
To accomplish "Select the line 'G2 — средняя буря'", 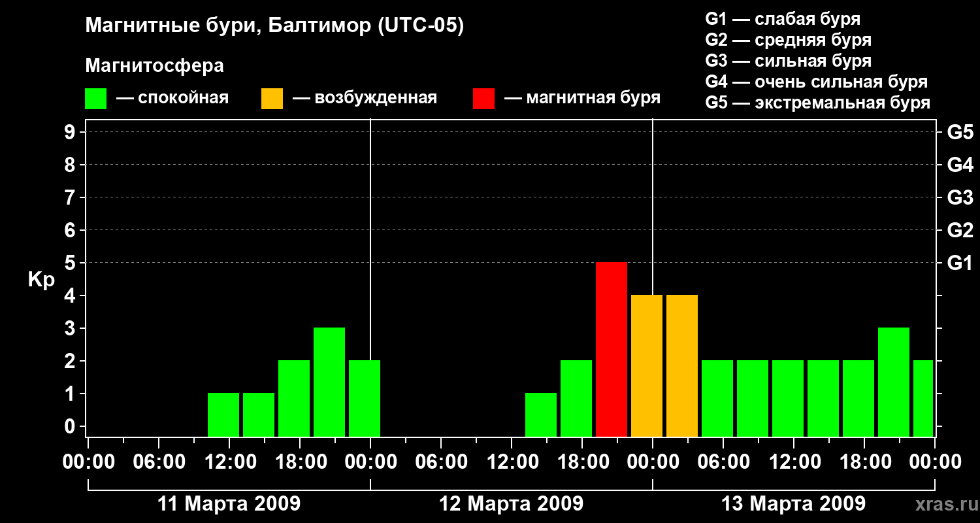I will [x=788, y=40].
